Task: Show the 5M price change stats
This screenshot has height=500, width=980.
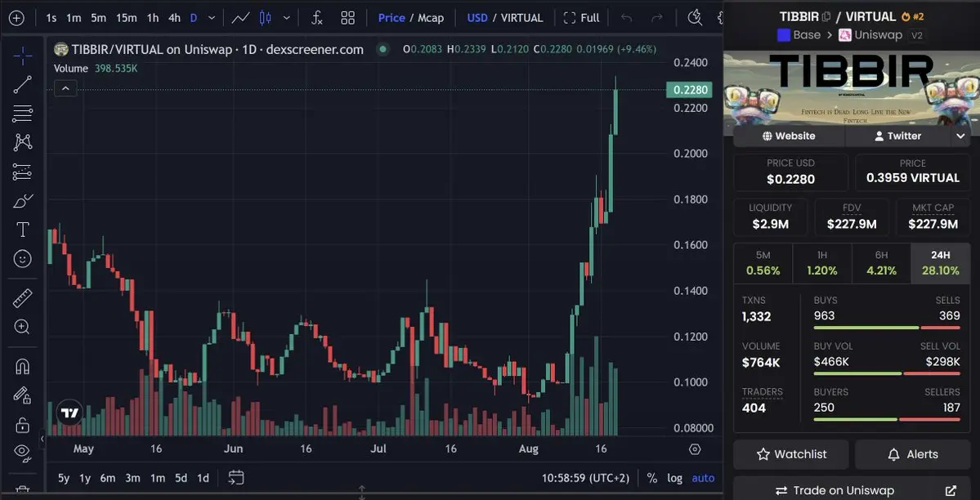Action: click(763, 263)
